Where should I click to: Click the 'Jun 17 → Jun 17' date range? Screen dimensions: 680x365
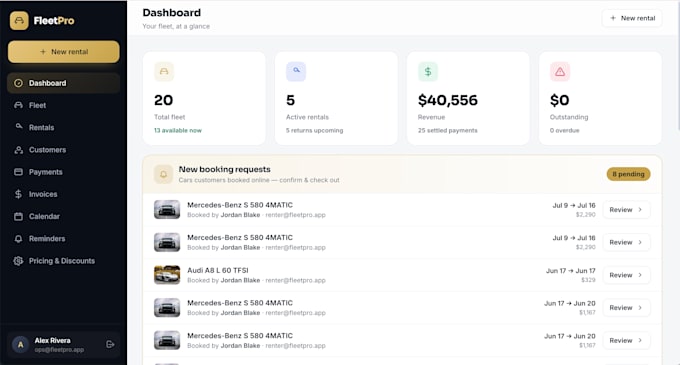571,271
